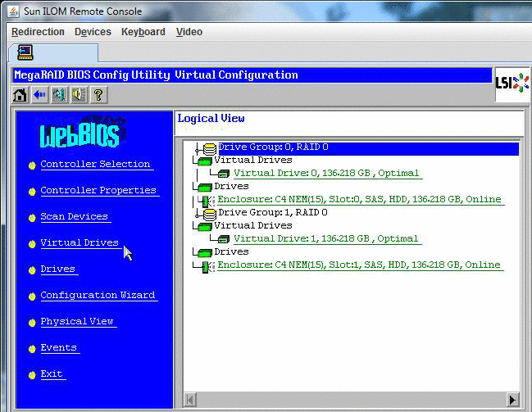This screenshot has width=532, height=412.
Task: Open Virtual Drive: 0, 136.218 GB, Optimal
Action: (326, 174)
